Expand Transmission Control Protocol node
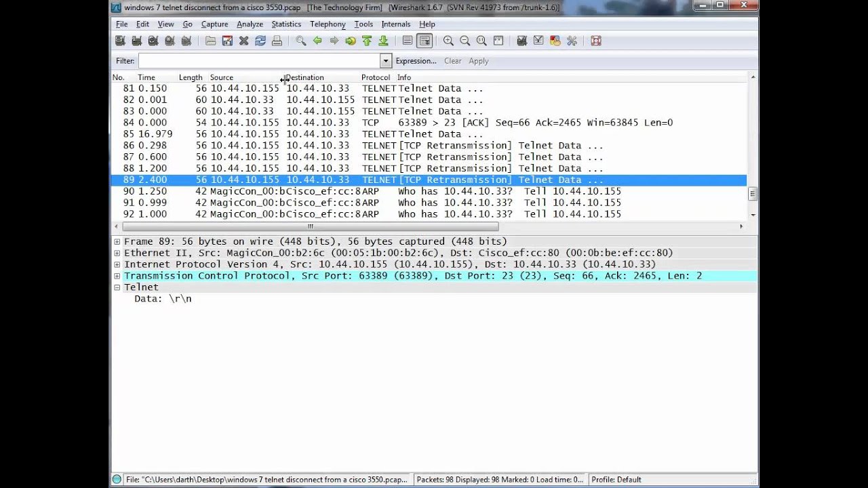 tap(117, 276)
